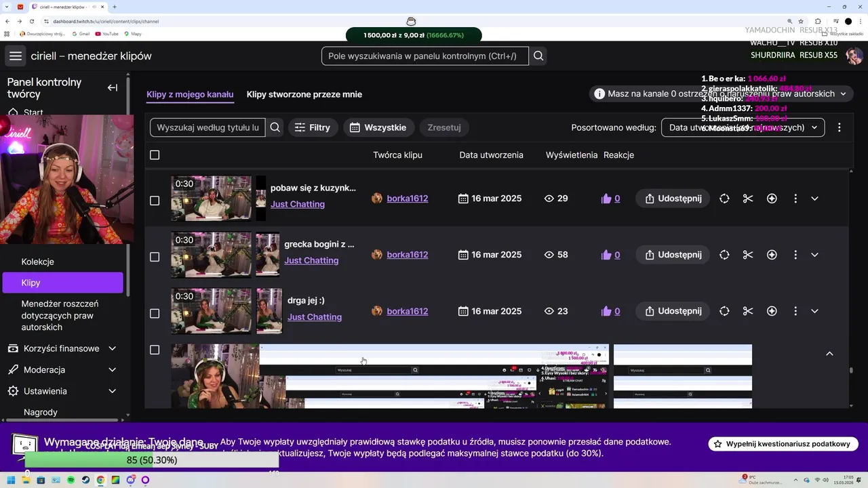
Task: Click the plus circle icon on 'grecka bogini z ...' row
Action: point(772,255)
